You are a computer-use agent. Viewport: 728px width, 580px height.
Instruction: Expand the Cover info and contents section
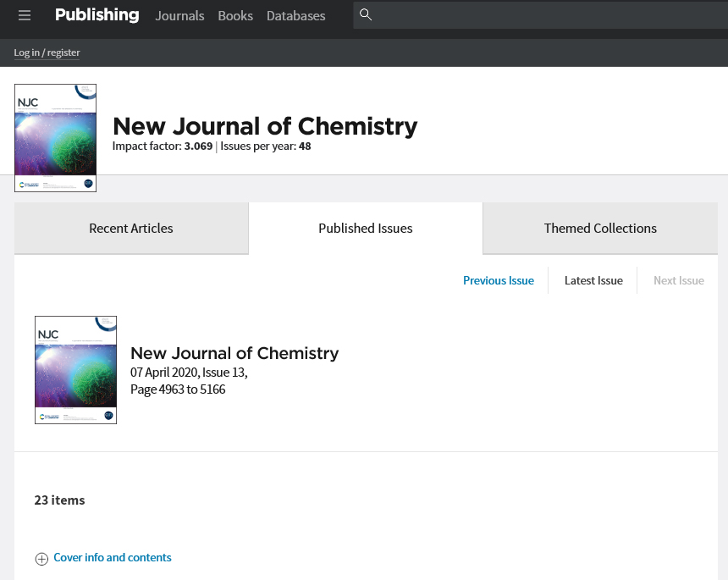point(41,559)
